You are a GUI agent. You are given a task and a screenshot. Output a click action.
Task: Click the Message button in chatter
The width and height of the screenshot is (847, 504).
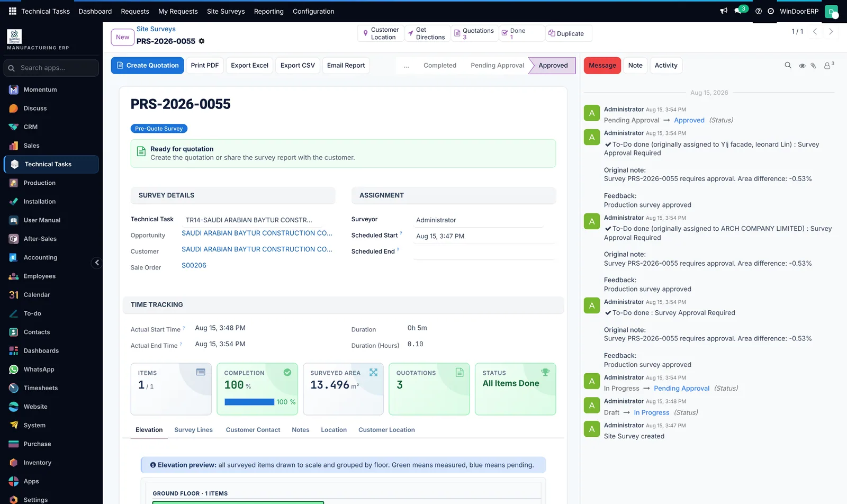tap(602, 66)
